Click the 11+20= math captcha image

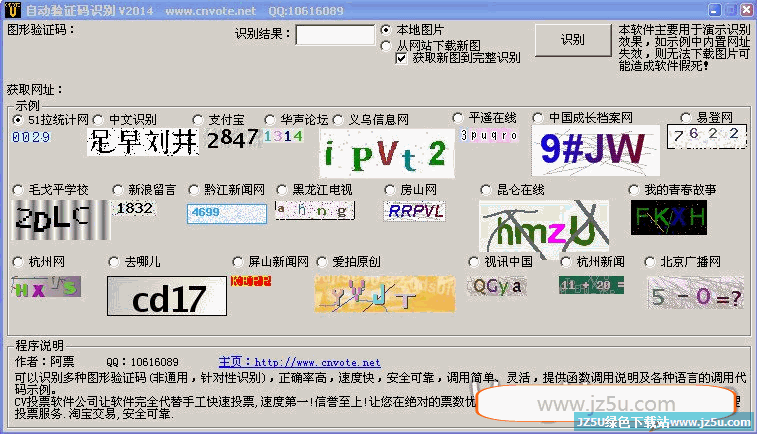pyautogui.click(x=591, y=285)
